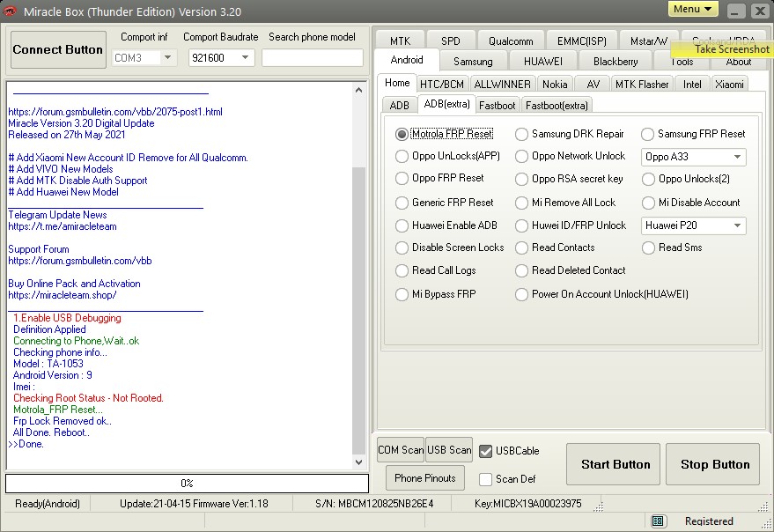
Task: Open the EMMC(ISP) tab
Action: 581,41
